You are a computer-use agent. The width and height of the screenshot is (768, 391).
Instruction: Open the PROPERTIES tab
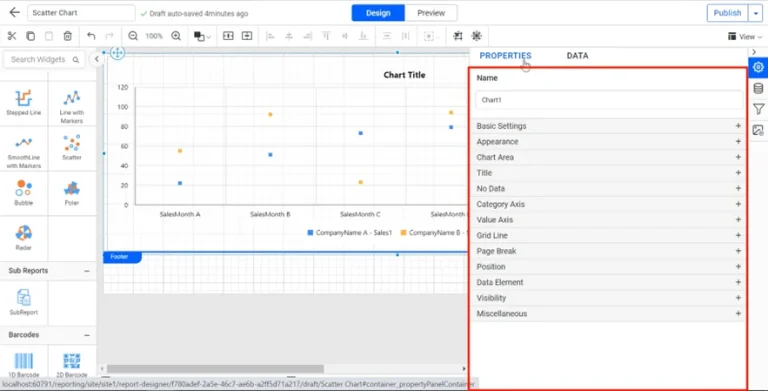click(505, 55)
